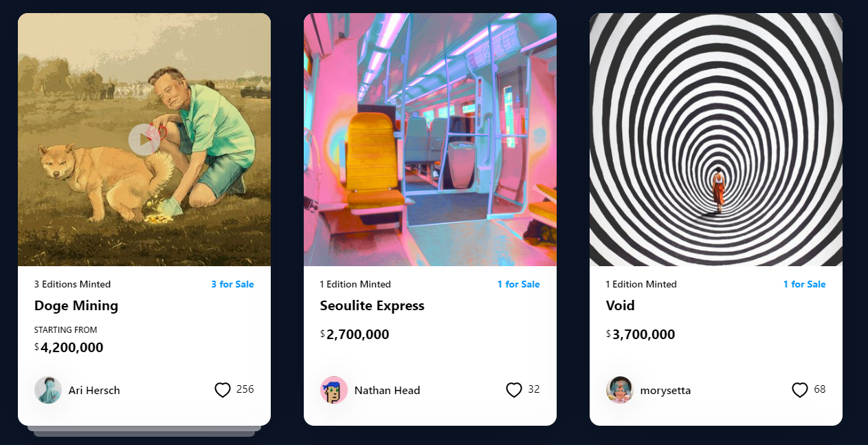868x445 pixels.
Task: Like Doge Mining with the heart icon
Action: click(x=223, y=390)
